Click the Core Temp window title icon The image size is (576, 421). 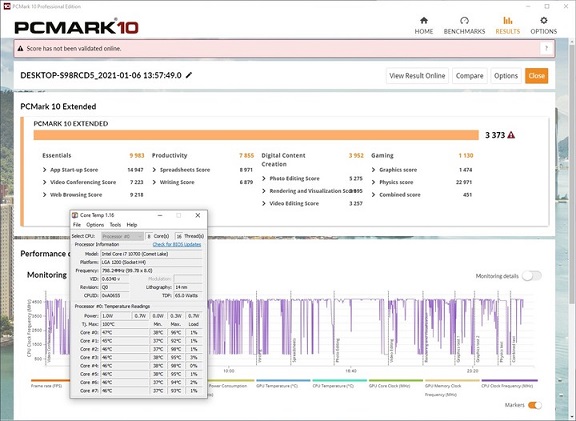(75, 215)
